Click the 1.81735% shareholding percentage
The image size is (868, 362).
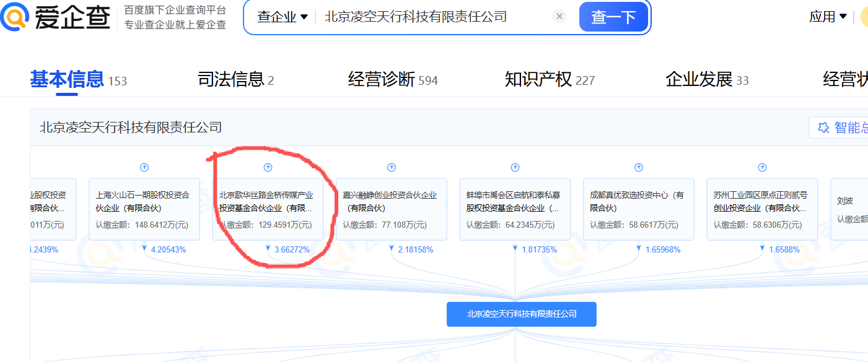[x=539, y=250]
